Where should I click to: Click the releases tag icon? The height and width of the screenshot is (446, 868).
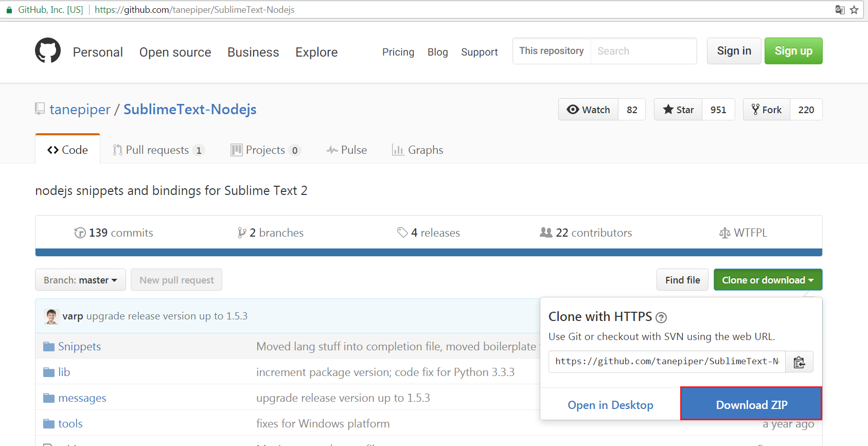[402, 233]
